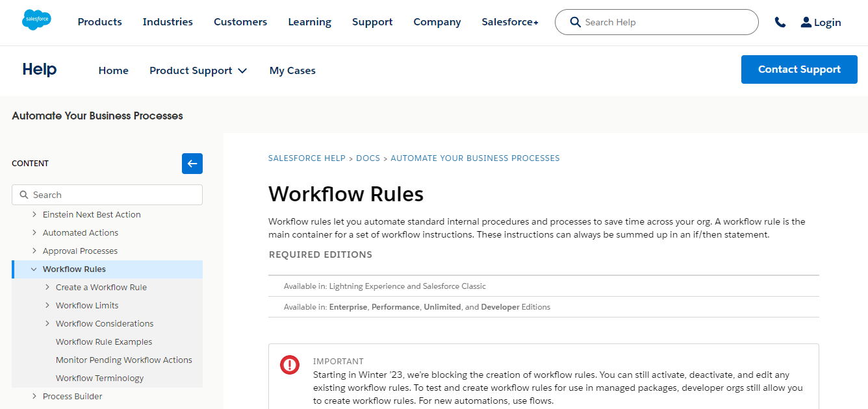Image resolution: width=868 pixels, height=409 pixels.
Task: Click the IMPORTANT notice label
Action: (x=338, y=362)
